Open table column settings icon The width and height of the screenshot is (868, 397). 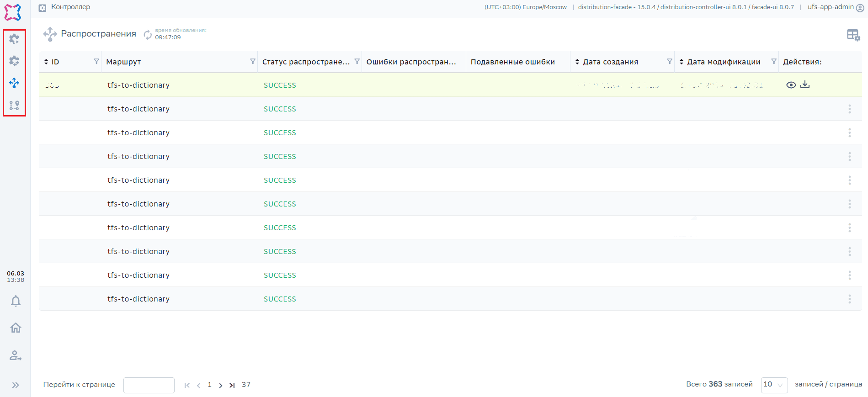(x=853, y=35)
